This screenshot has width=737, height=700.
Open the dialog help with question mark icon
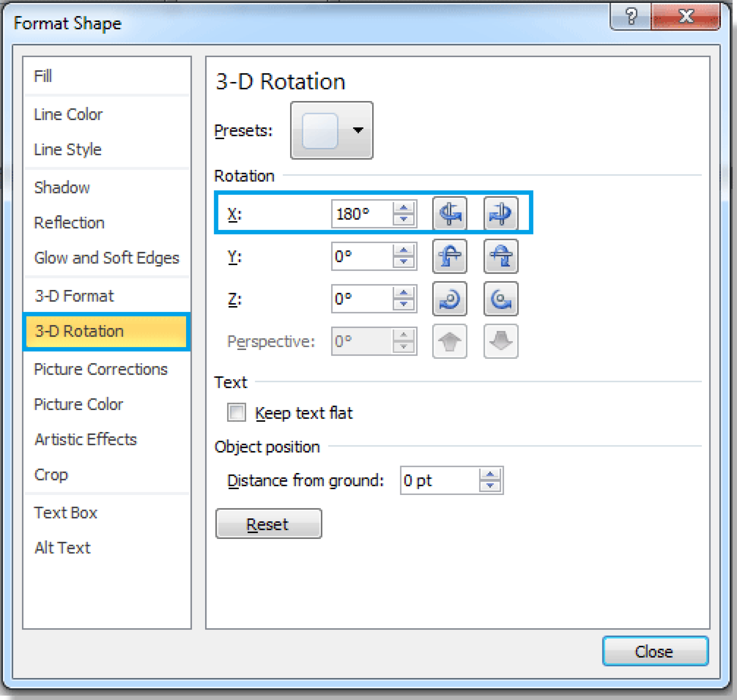coord(631,17)
